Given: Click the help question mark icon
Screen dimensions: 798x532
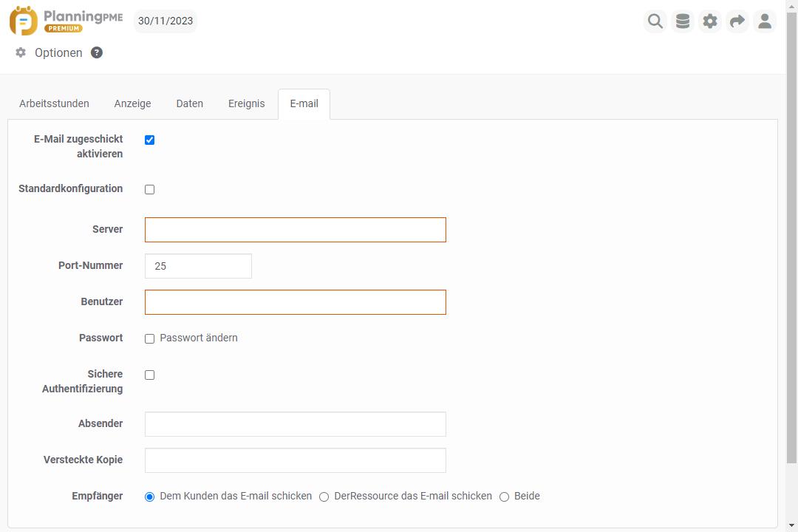Looking at the screenshot, I should pos(97,52).
